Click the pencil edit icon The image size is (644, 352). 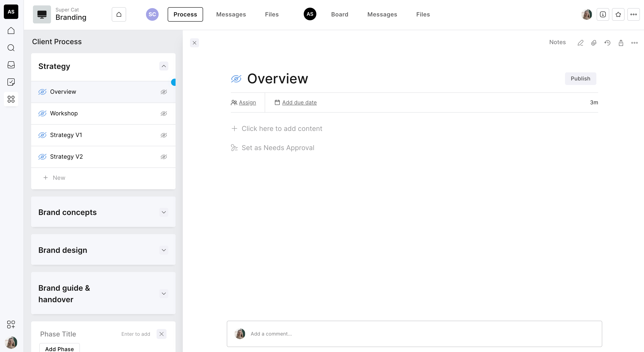point(580,43)
